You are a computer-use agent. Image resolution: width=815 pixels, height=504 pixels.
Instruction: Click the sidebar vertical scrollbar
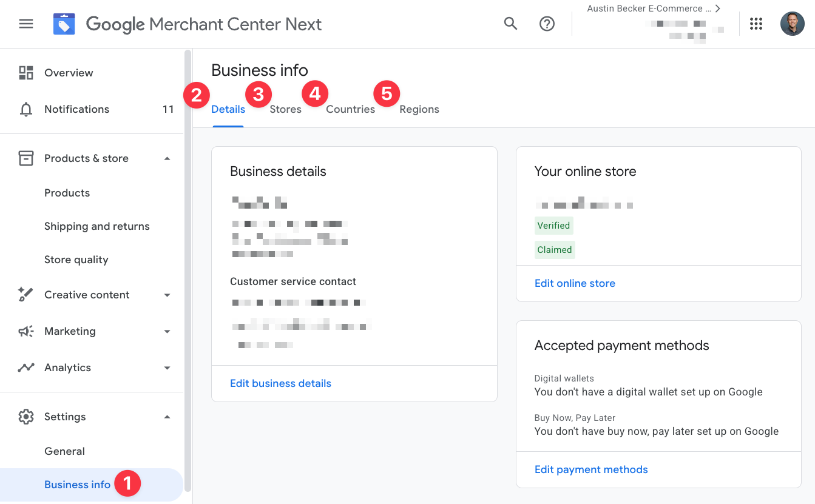click(188, 270)
